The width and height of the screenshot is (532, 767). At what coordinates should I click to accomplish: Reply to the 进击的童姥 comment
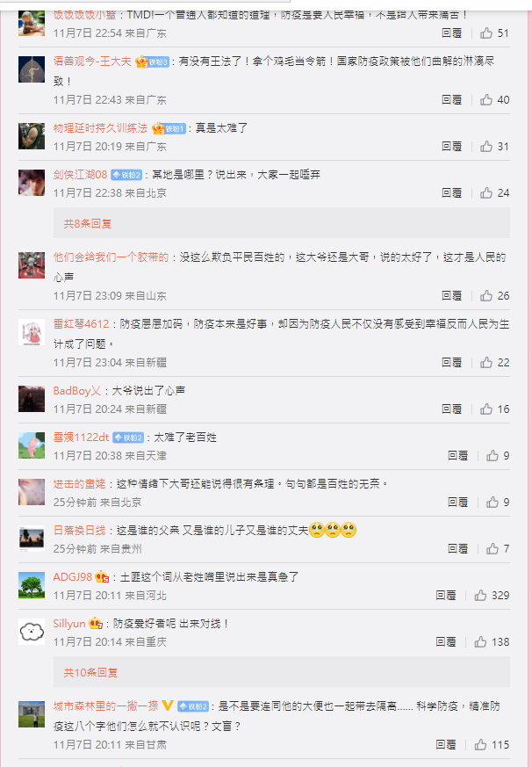[x=458, y=503]
